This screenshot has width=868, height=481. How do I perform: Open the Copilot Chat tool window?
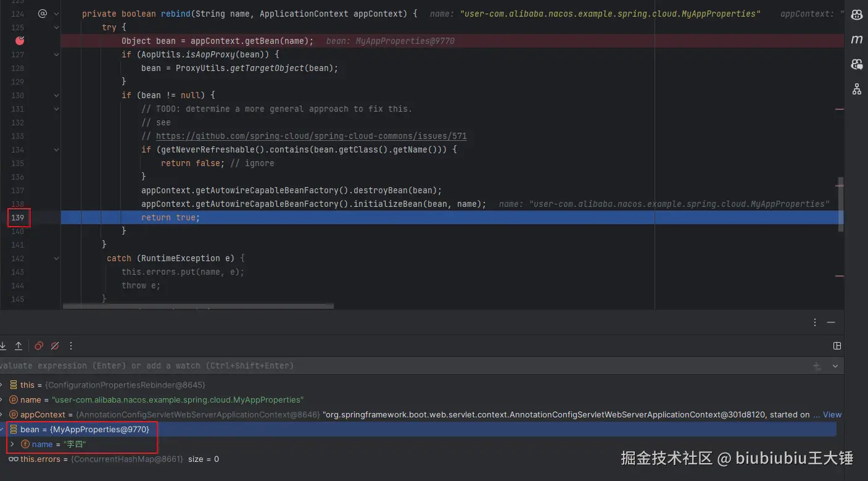[x=857, y=64]
